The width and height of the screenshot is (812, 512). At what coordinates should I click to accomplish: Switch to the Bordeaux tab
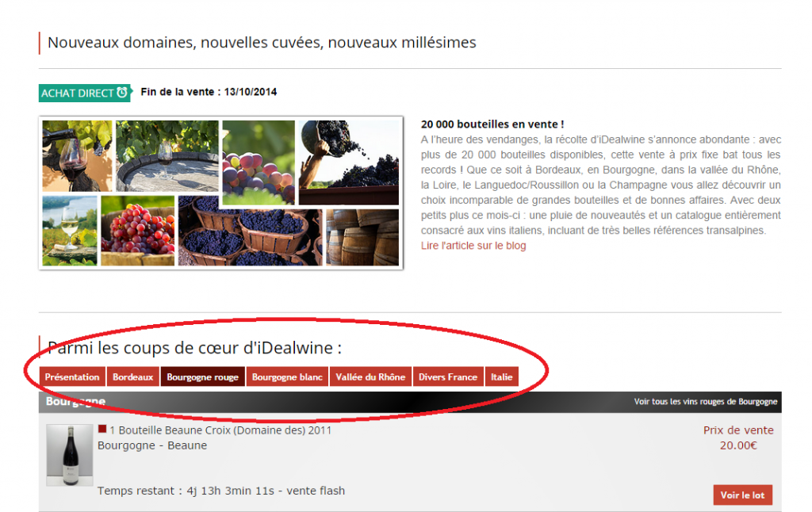tap(133, 377)
